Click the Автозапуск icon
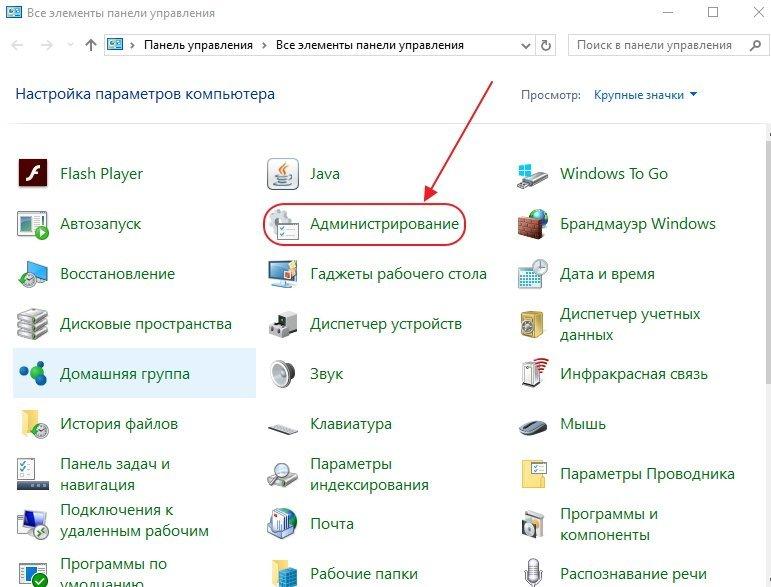Viewport: 771px width, 587px height. (33, 225)
